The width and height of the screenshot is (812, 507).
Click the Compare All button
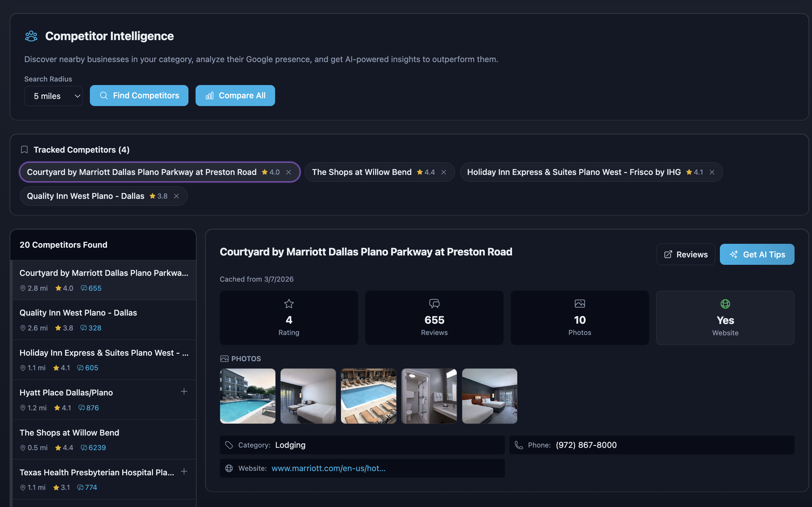pos(235,96)
